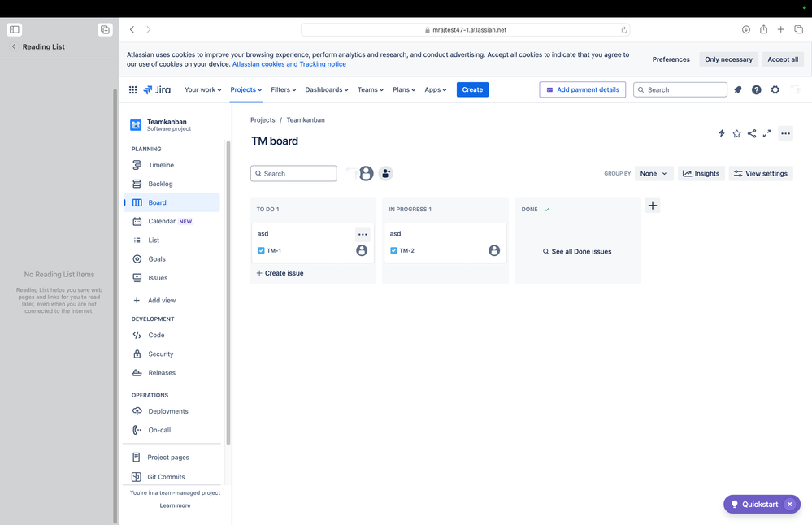This screenshot has width=812, height=525.
Task: Open Timeline in the sidebar
Action: [172, 165]
